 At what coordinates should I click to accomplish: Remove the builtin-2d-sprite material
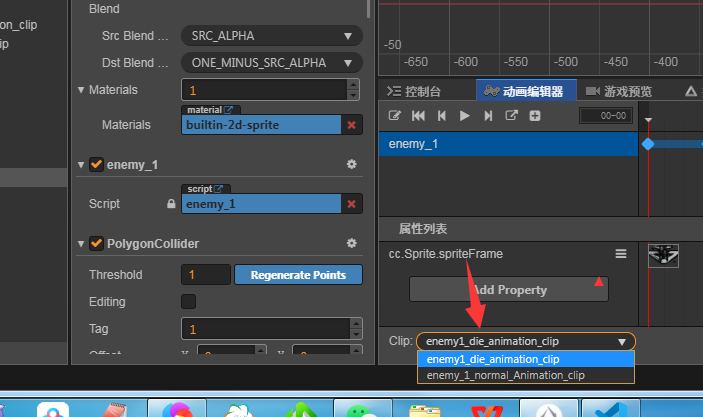(351, 125)
